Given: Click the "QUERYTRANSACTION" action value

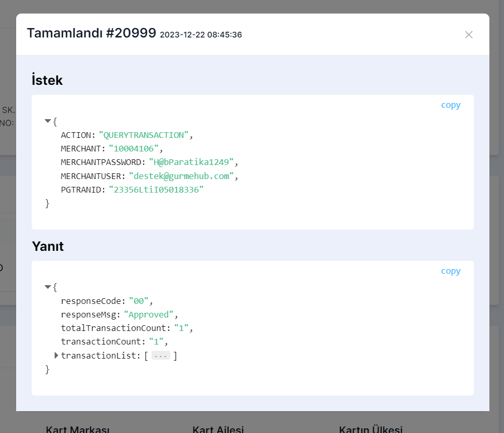Looking at the screenshot, I should (143, 135).
